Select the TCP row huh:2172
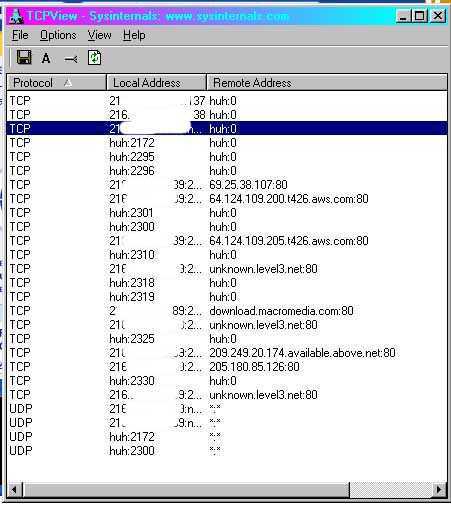 [227, 143]
